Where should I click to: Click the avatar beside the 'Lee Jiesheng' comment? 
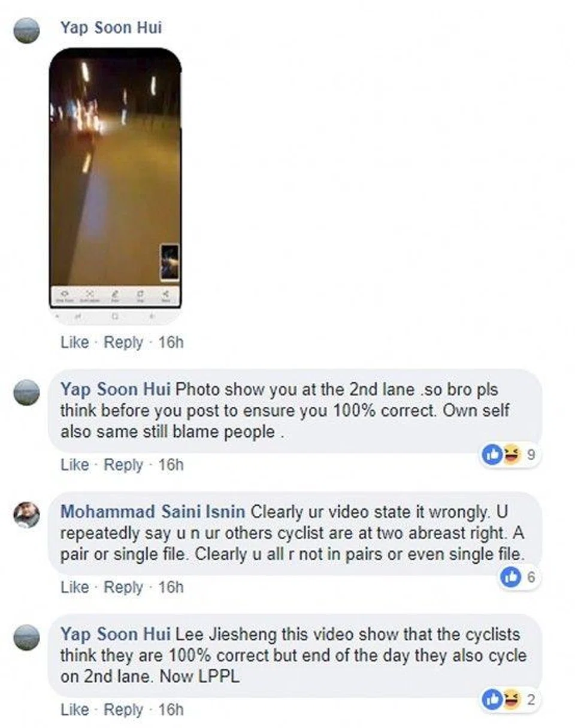point(26,637)
